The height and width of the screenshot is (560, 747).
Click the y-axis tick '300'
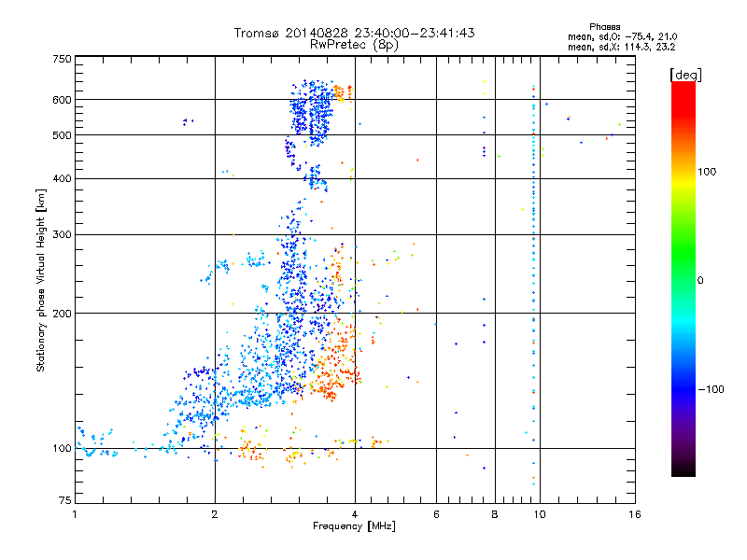point(62,235)
